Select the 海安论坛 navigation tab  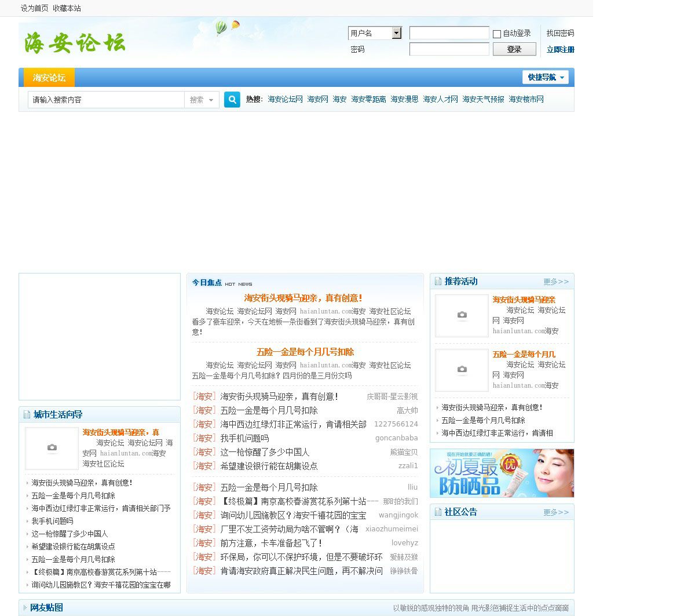pyautogui.click(x=49, y=78)
